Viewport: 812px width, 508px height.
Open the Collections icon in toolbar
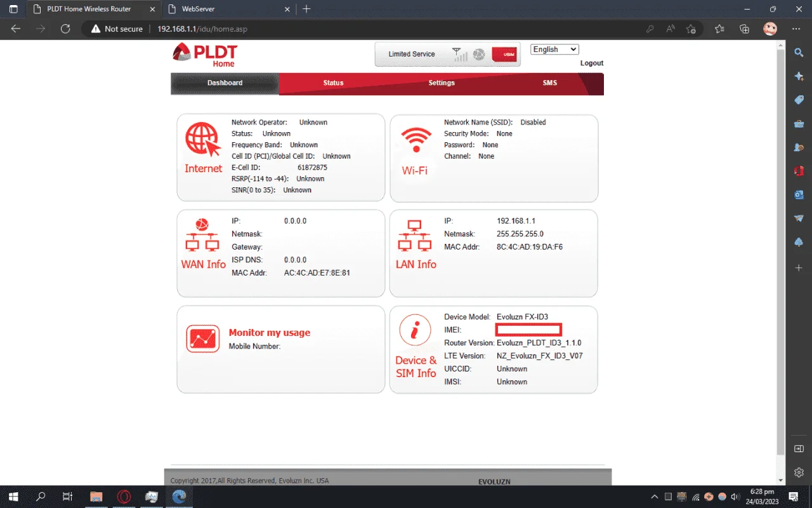(745, 29)
